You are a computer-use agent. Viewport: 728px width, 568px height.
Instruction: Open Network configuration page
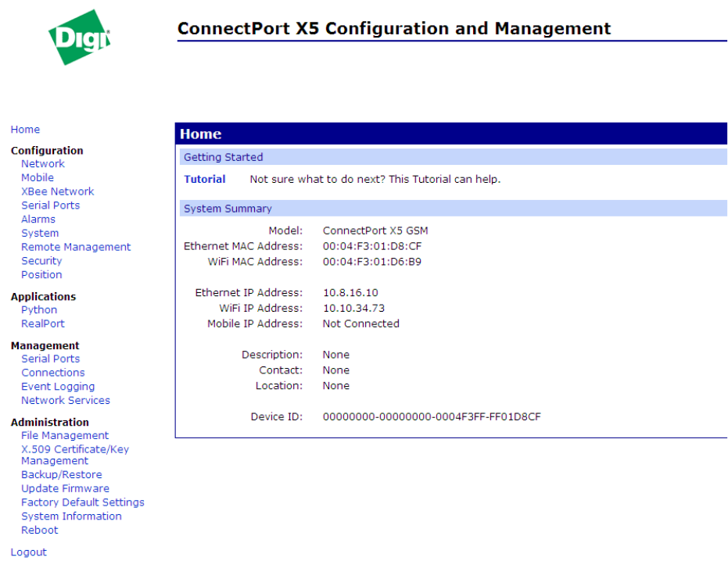(43, 164)
